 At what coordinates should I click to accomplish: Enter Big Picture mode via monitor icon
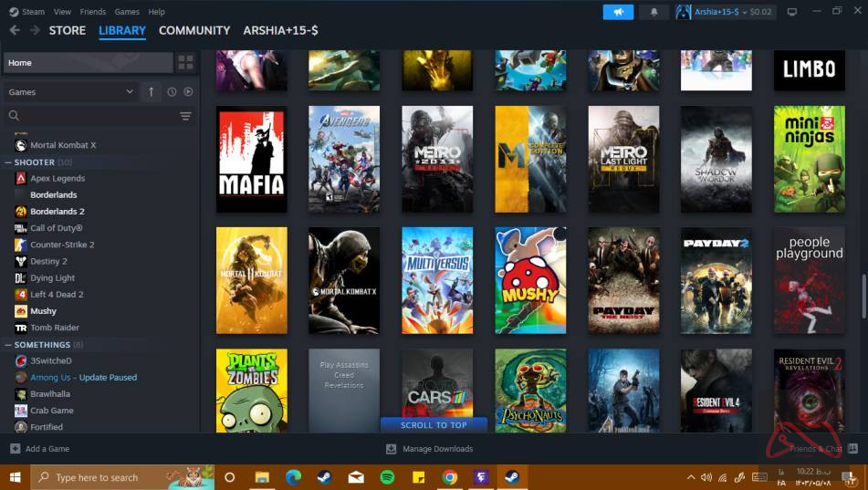[791, 12]
